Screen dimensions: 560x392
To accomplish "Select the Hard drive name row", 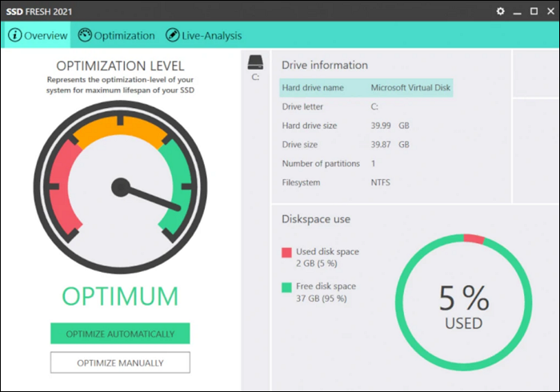I will tap(366, 87).
